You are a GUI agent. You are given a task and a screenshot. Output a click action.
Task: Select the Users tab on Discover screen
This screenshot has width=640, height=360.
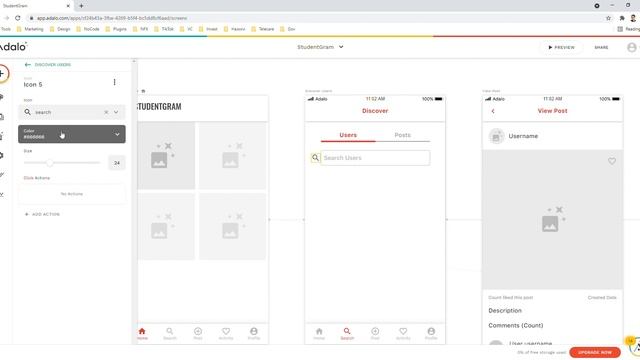(348, 135)
